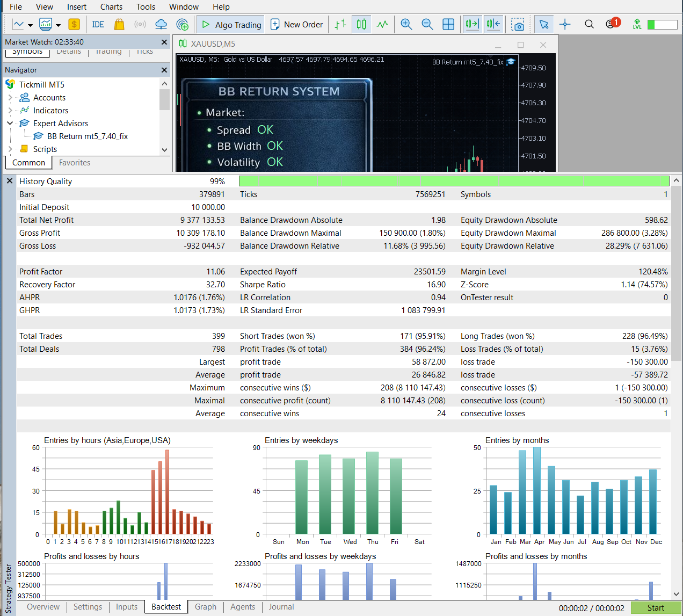Open the new chart dropdown arrow
The image size is (683, 616).
30,25
